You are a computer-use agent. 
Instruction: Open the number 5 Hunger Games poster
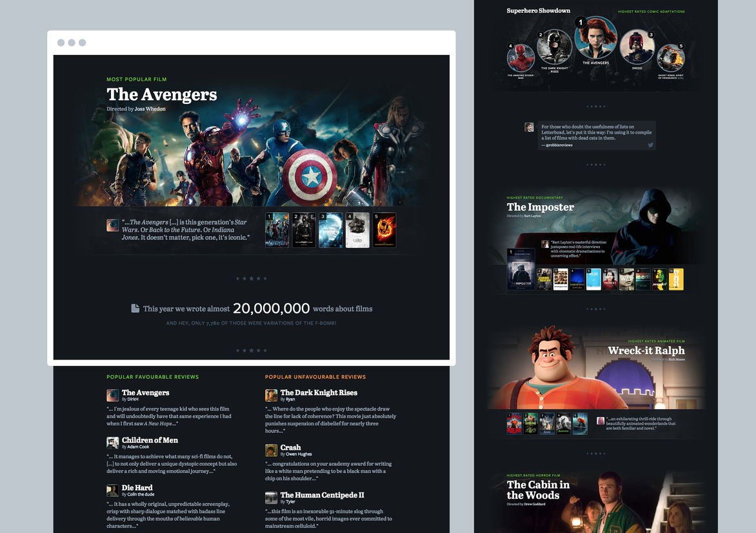pyautogui.click(x=384, y=230)
